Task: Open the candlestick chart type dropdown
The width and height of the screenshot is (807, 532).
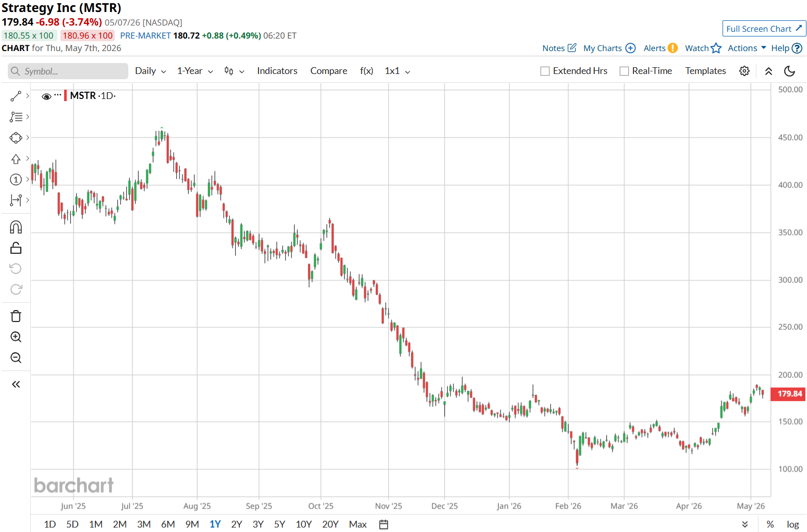Action: pos(234,71)
